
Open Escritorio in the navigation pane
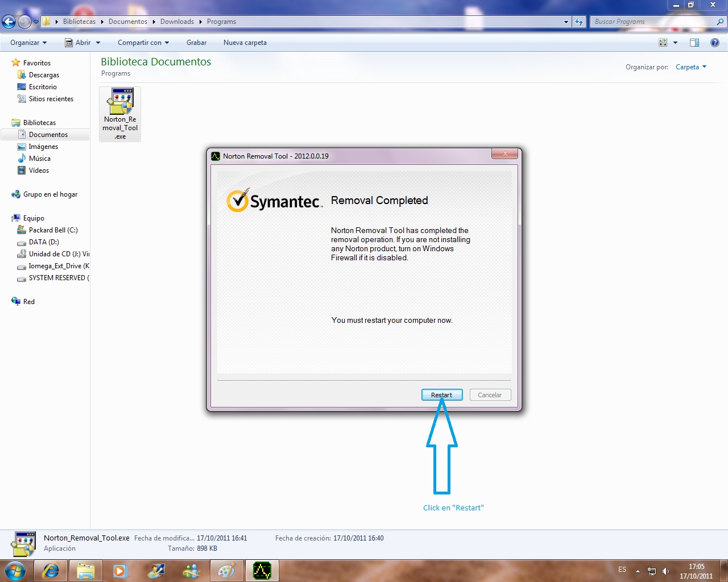point(43,87)
